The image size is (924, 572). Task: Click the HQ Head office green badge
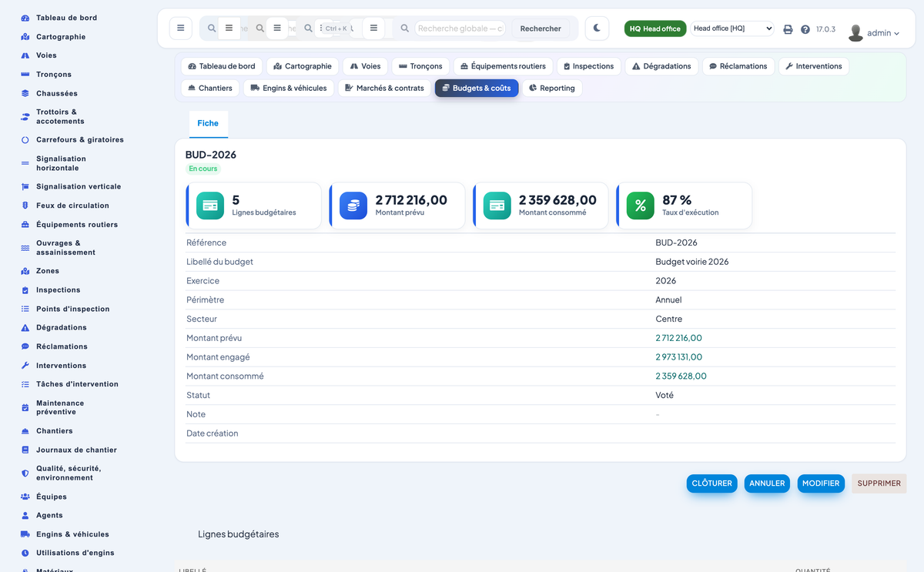click(655, 28)
